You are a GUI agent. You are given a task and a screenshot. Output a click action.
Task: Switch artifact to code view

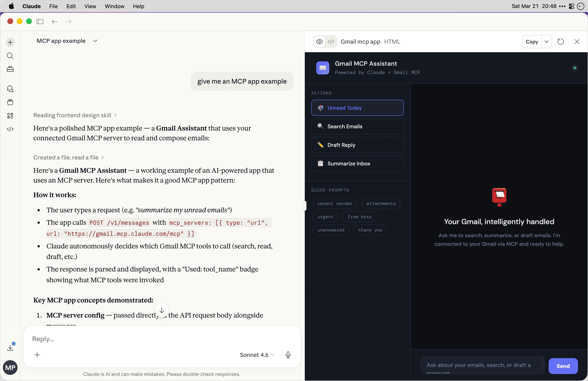[331, 42]
